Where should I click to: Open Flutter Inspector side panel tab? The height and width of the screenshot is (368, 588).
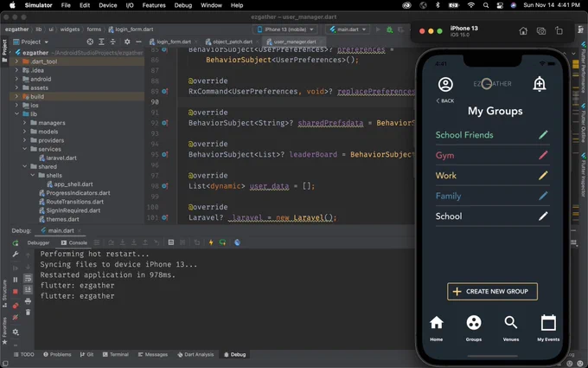point(584,174)
